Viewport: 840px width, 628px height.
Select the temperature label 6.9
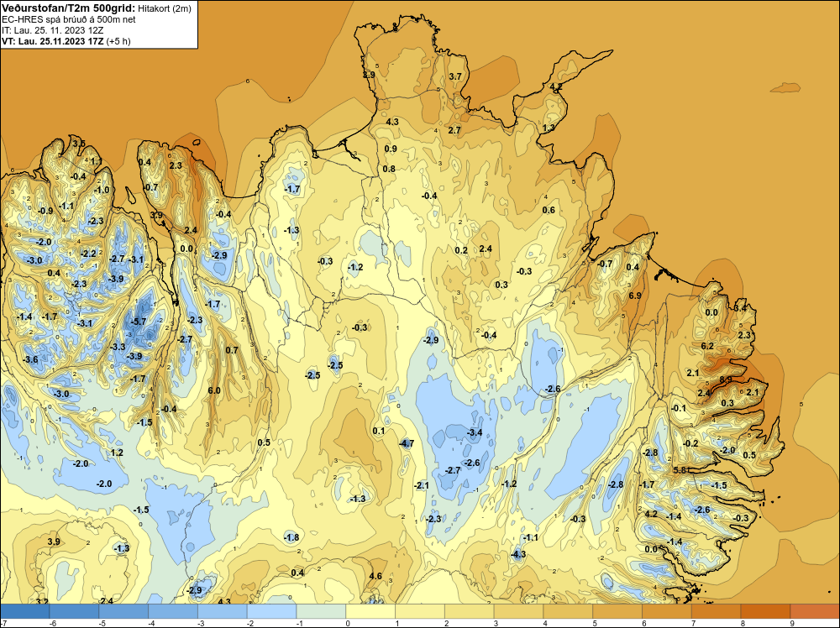coord(635,296)
